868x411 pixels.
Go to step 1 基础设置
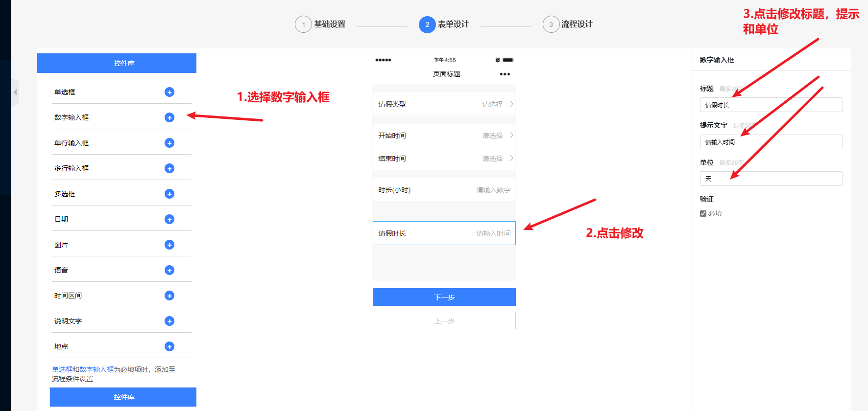320,24
